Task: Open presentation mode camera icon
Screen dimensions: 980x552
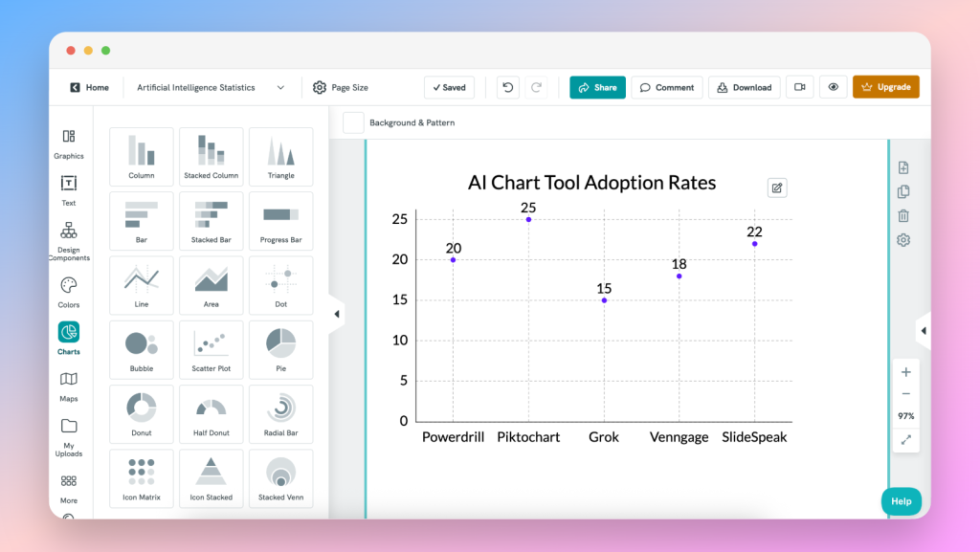Action: pyautogui.click(x=799, y=87)
